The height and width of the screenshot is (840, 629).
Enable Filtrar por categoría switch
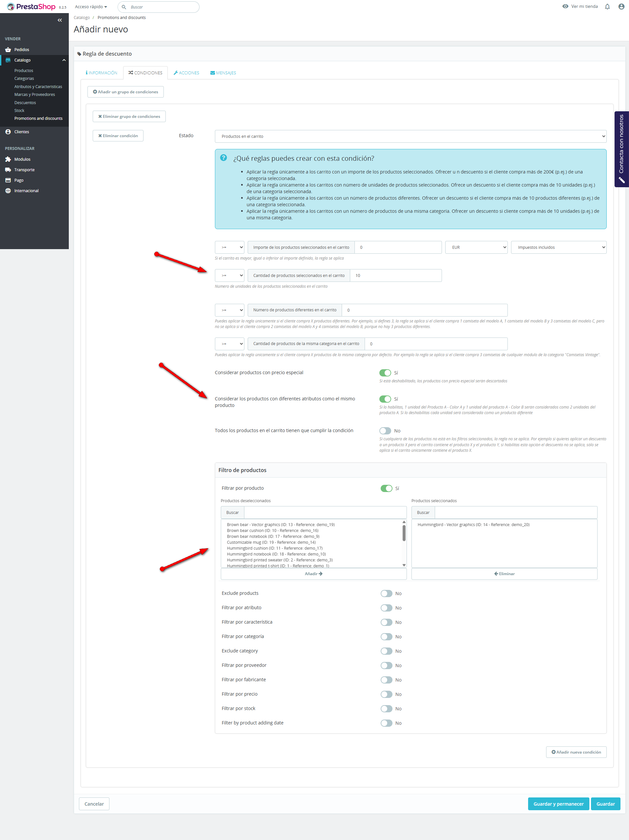pos(387,637)
